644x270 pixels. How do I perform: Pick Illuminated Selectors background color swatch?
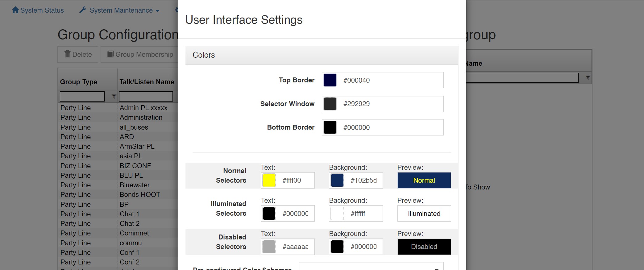[x=337, y=214]
